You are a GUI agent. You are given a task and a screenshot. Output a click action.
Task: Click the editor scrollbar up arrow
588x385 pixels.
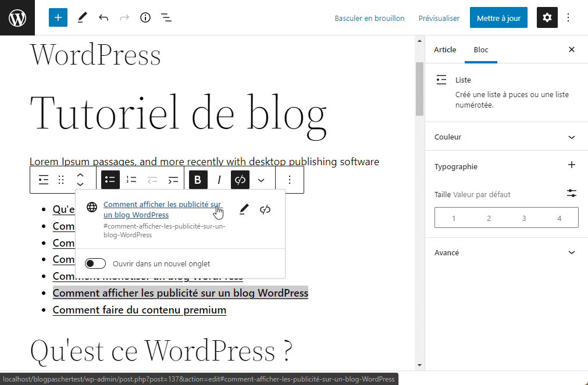[419, 41]
